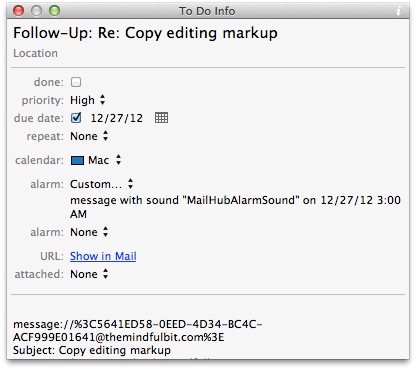
Task: Open the calendar Mac dropdown
Action: (x=96, y=160)
